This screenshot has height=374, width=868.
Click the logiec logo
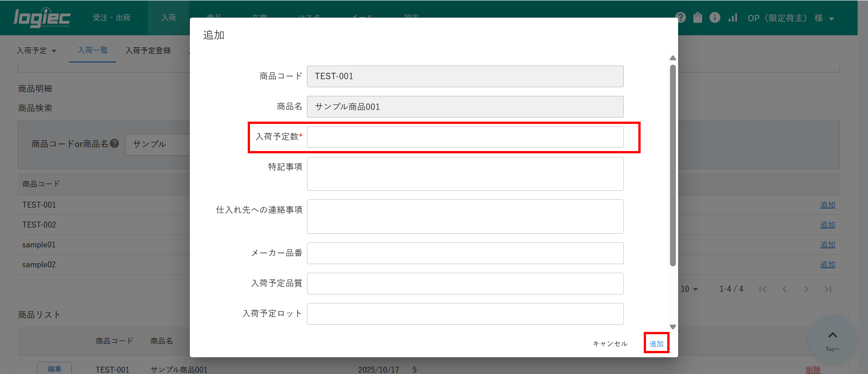tap(42, 18)
